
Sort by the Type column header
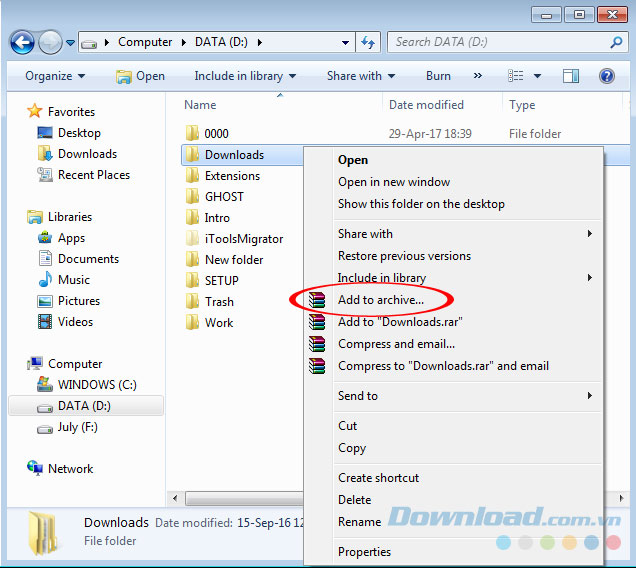coord(522,105)
